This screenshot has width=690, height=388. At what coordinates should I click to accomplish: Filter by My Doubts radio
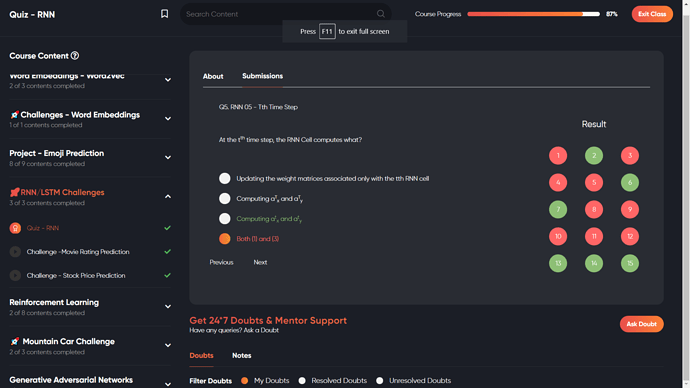(x=245, y=381)
